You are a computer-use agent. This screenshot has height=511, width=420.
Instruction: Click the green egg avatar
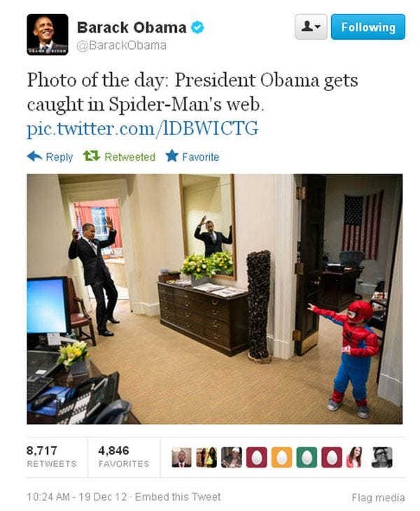pyautogui.click(x=307, y=457)
